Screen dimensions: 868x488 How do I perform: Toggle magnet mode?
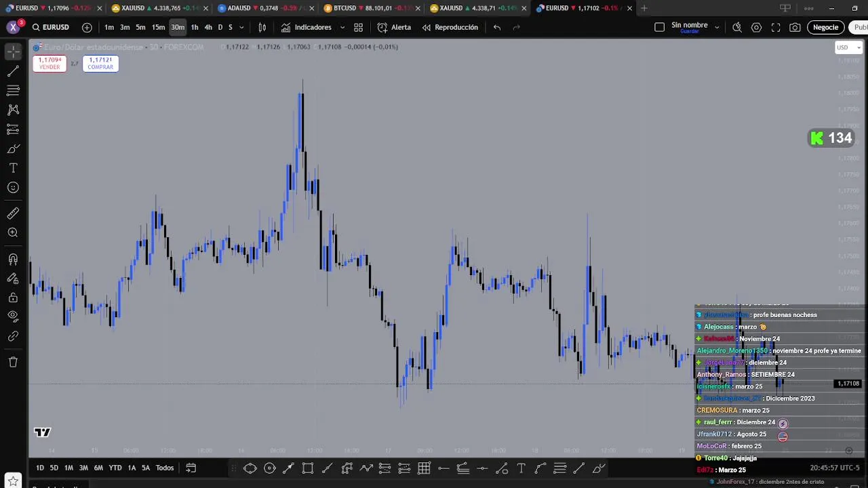coord(13,259)
